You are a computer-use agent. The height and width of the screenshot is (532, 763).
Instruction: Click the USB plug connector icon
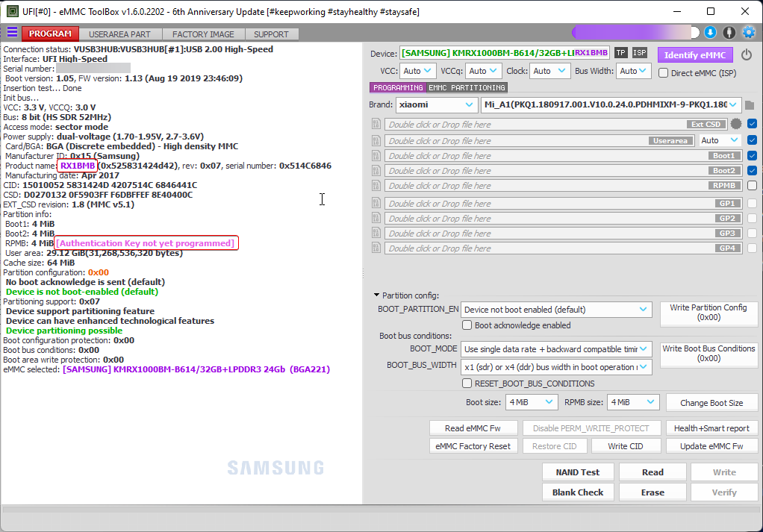click(x=729, y=33)
